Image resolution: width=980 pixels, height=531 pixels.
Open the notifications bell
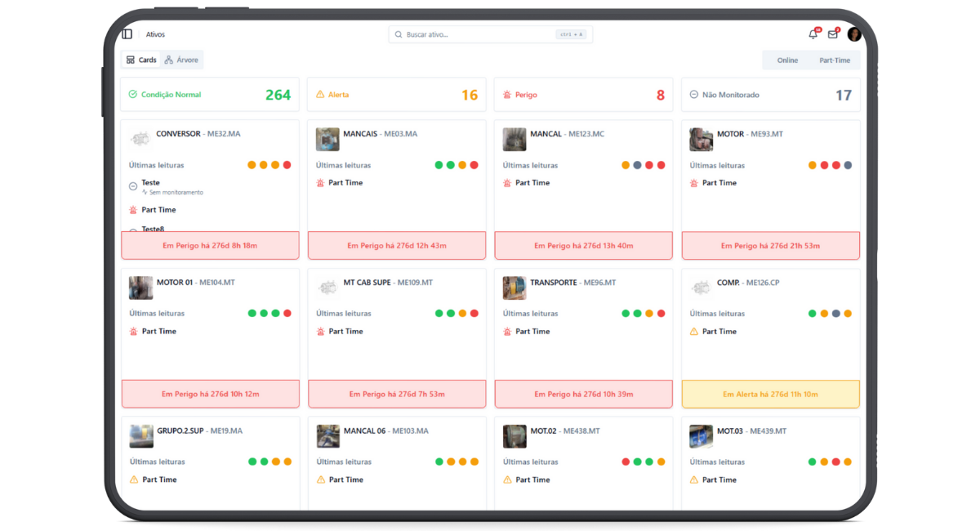pos(813,34)
